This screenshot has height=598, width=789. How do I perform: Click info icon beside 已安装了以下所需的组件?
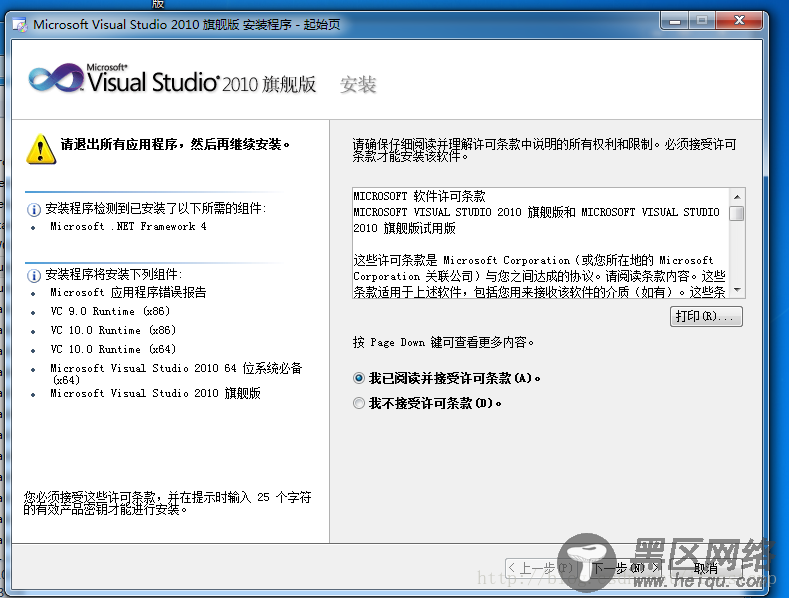[33, 209]
